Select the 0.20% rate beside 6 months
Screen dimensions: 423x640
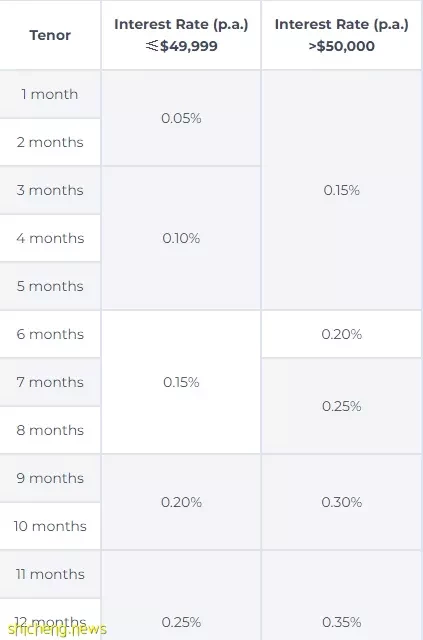pos(341,334)
